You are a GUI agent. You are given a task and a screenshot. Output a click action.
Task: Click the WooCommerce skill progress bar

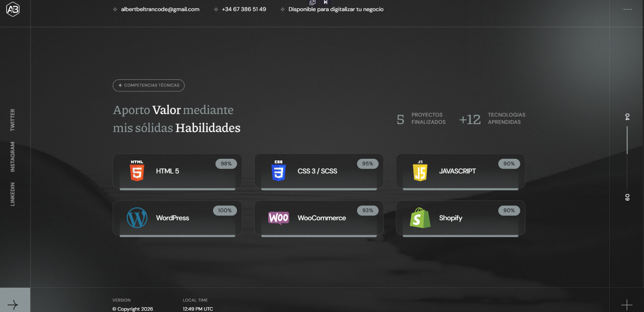[x=319, y=236]
